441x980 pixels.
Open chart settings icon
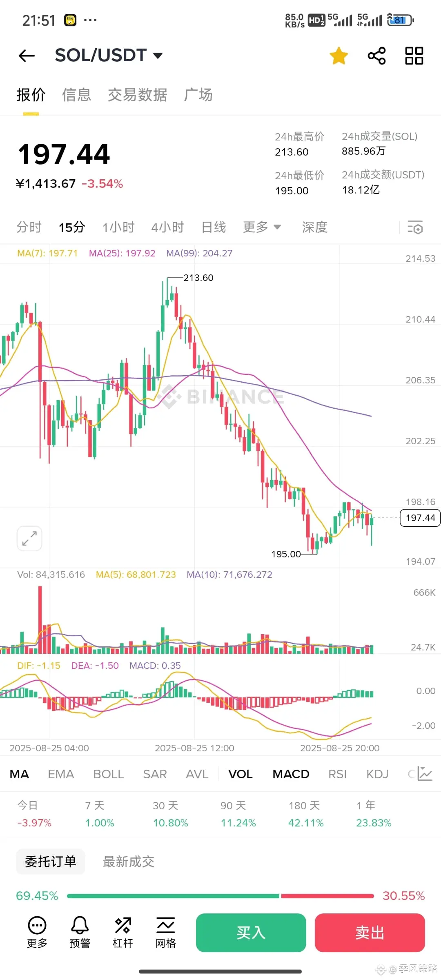(x=415, y=227)
